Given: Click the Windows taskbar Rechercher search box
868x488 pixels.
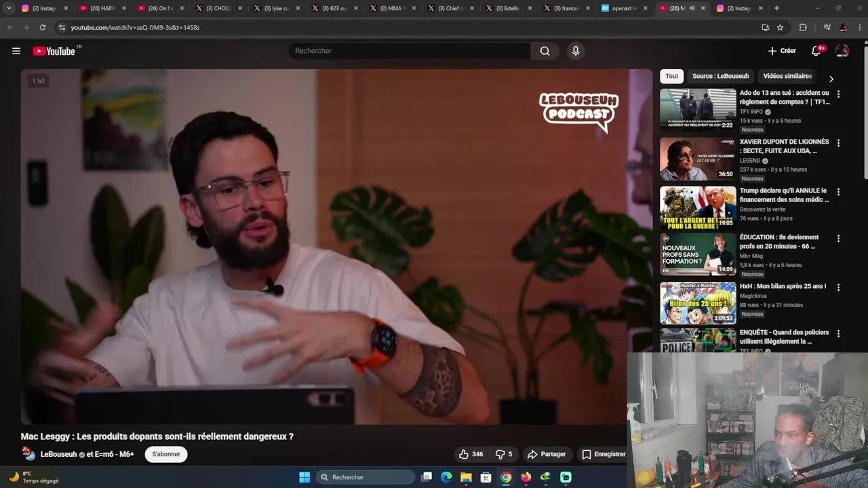Looking at the screenshot, I should coord(366,477).
